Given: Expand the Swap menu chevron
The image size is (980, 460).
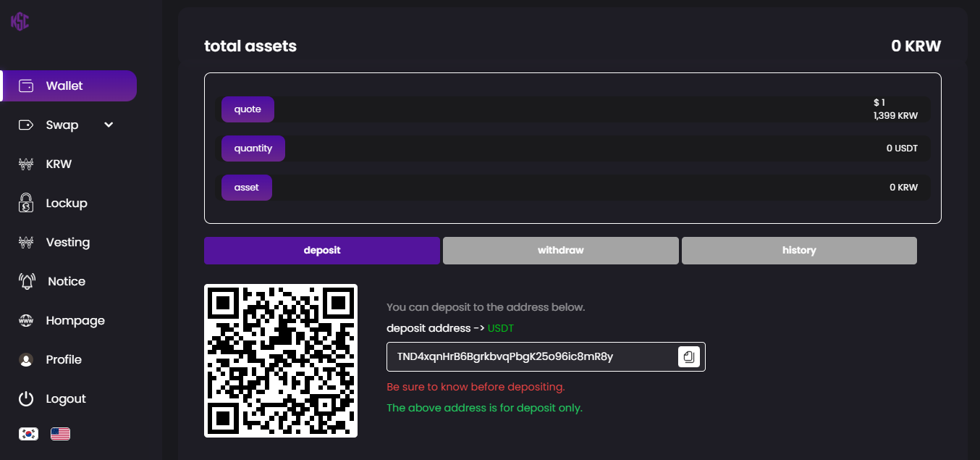Looking at the screenshot, I should [x=109, y=125].
